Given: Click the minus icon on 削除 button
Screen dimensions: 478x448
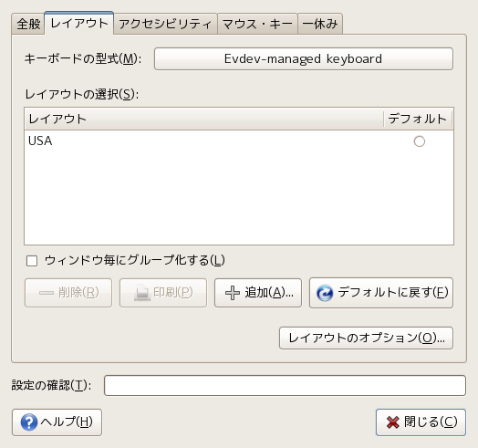Looking at the screenshot, I should pos(47,293).
